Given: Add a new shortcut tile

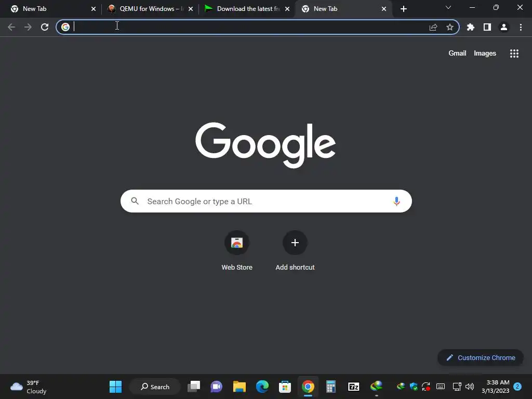Looking at the screenshot, I should [x=295, y=251].
